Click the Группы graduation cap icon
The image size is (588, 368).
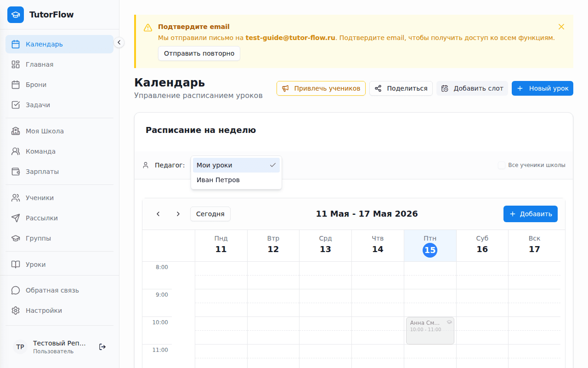(16, 238)
